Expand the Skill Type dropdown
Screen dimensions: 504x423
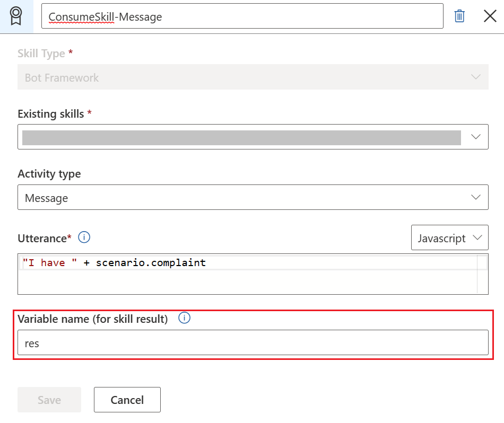pos(476,77)
